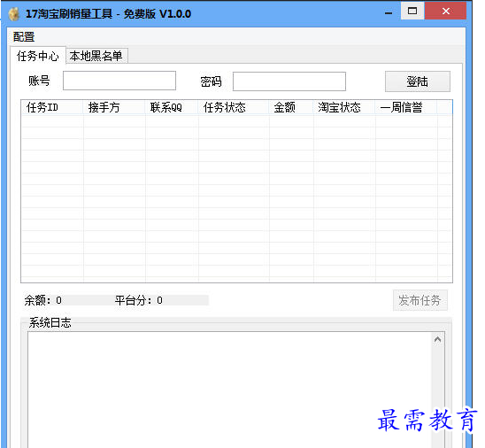Click the system log scroll up arrow
This screenshot has height=448, width=485.
click(x=437, y=340)
